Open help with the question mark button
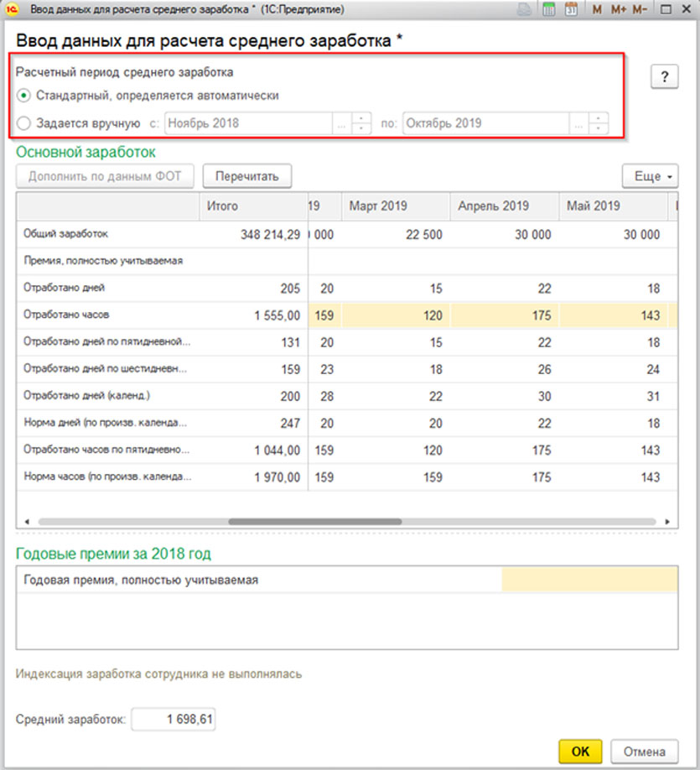Viewport: 700px width, 770px height. [664, 76]
